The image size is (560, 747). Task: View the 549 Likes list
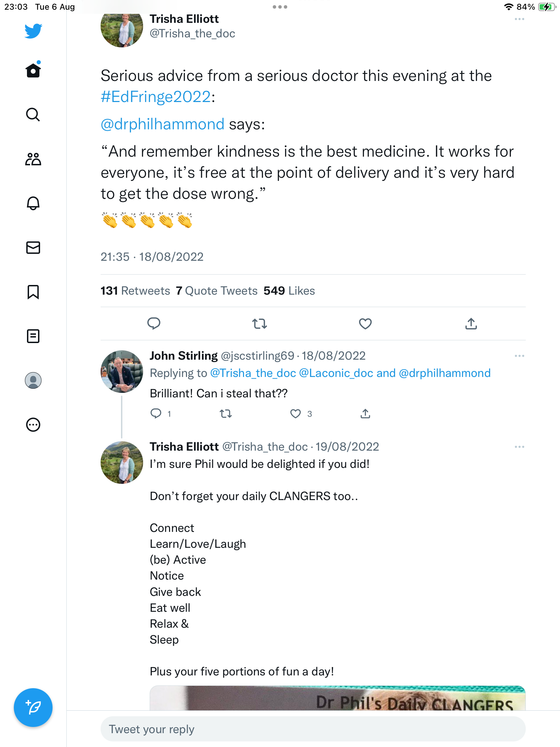[289, 291]
